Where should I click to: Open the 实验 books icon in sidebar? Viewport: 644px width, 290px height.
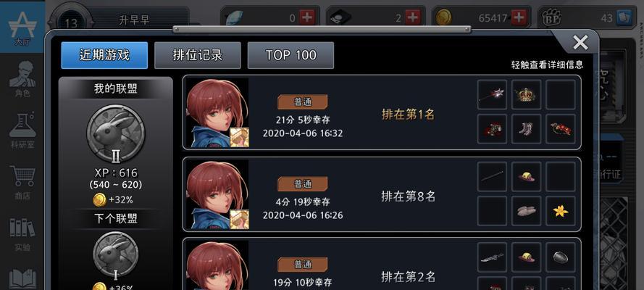pos(22,234)
